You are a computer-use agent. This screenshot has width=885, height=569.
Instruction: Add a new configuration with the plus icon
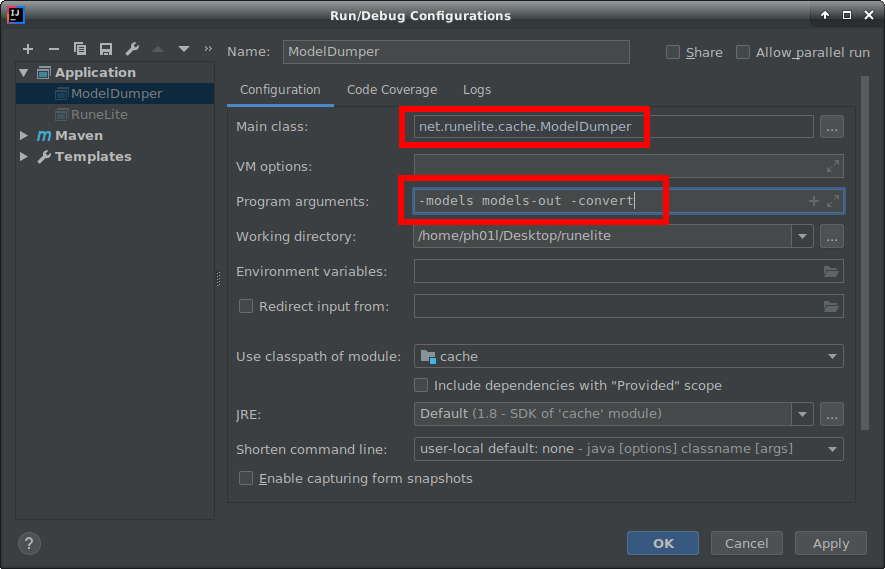(28, 49)
